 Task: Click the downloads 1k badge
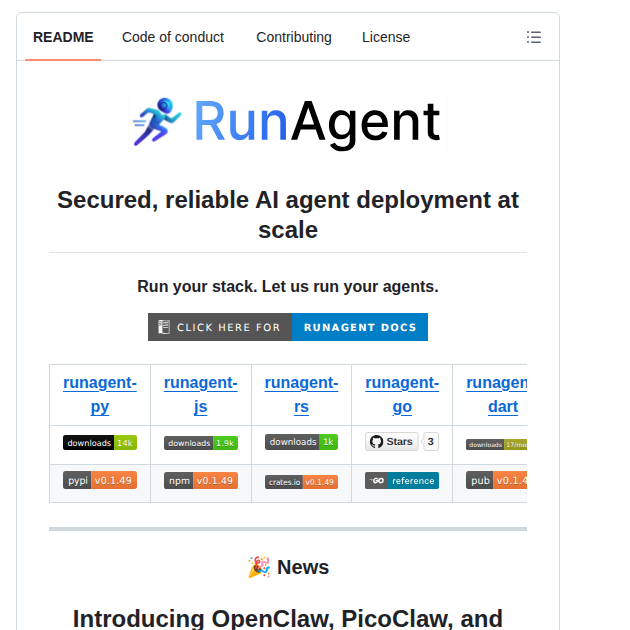click(301, 442)
